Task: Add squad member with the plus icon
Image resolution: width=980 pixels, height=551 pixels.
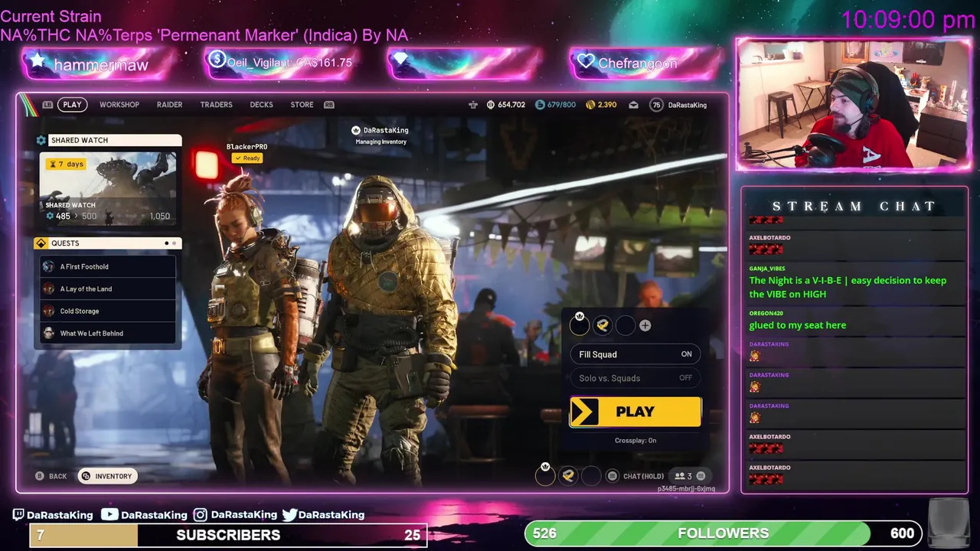Action: 645,325
